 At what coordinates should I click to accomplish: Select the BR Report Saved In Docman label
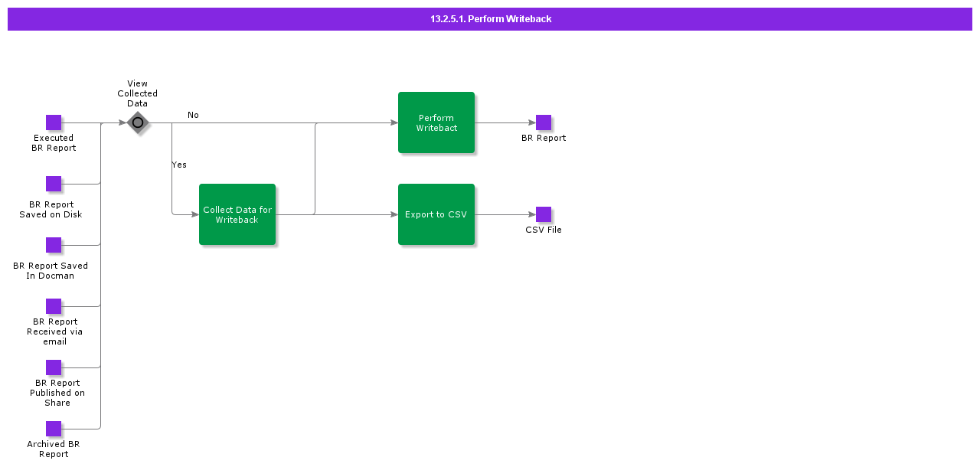pyautogui.click(x=51, y=271)
